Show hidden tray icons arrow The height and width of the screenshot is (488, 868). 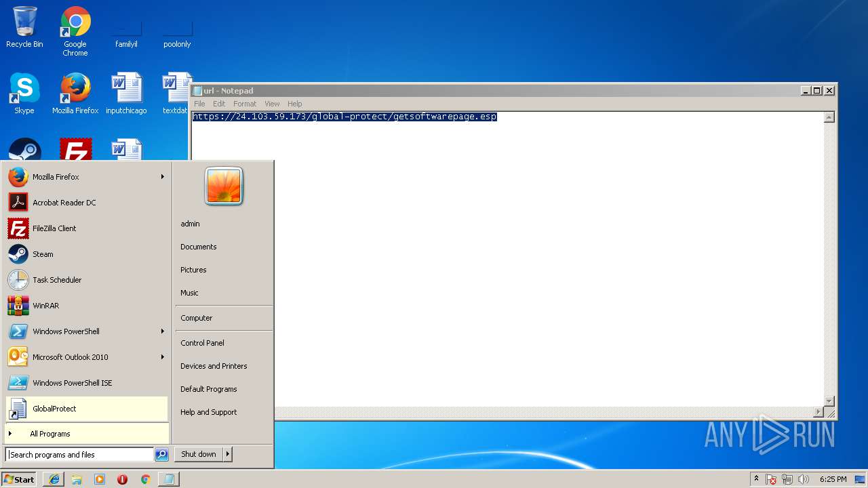coord(756,479)
